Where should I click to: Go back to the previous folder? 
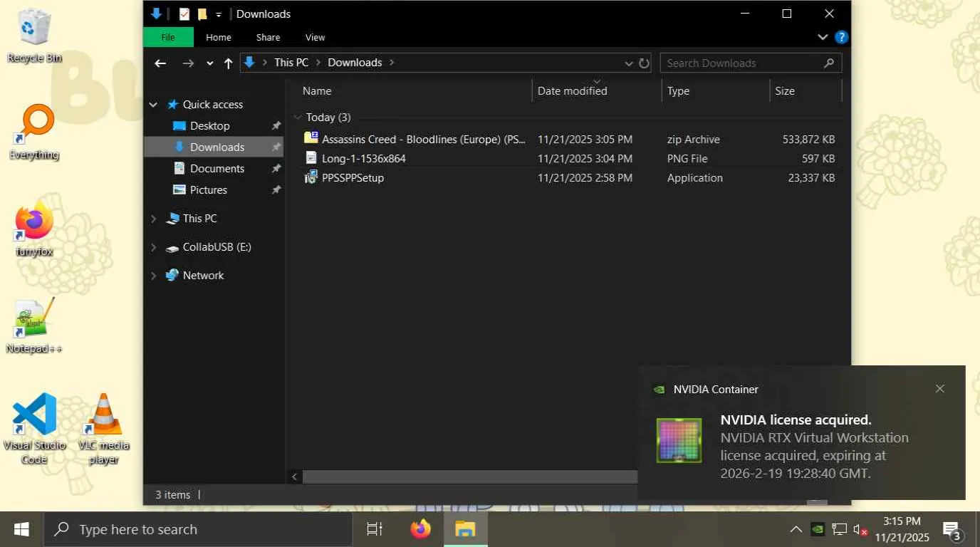point(160,63)
